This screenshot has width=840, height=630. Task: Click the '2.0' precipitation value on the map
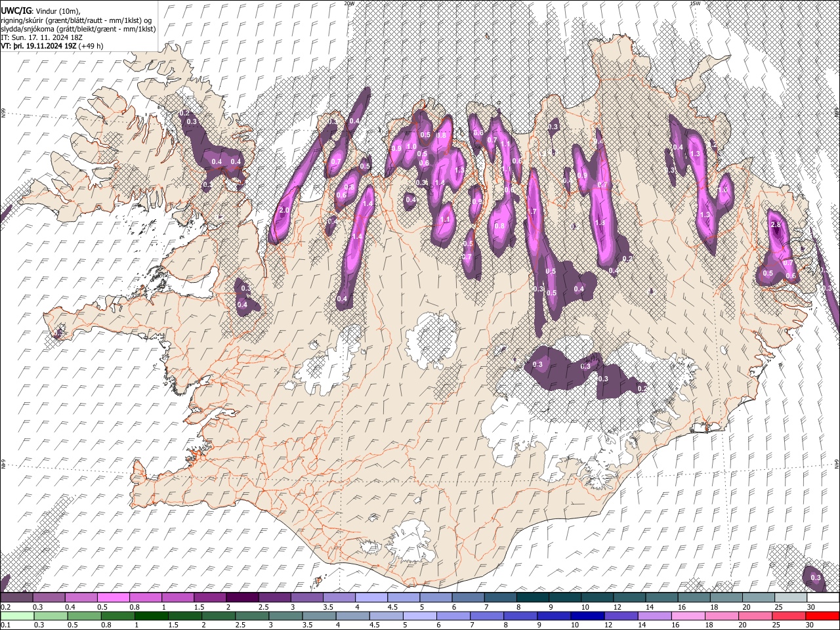click(284, 210)
